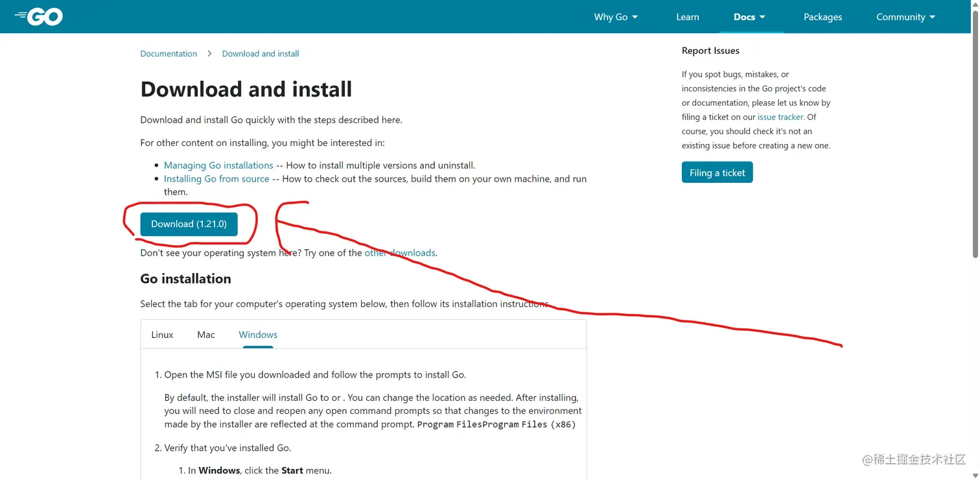Screen dimensions: 980x480
Task: Open Installing Go from source link
Action: (x=216, y=179)
